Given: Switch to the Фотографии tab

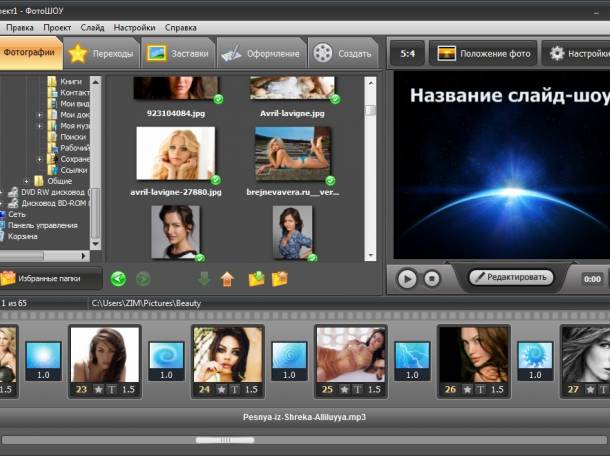Looking at the screenshot, I should (29, 52).
